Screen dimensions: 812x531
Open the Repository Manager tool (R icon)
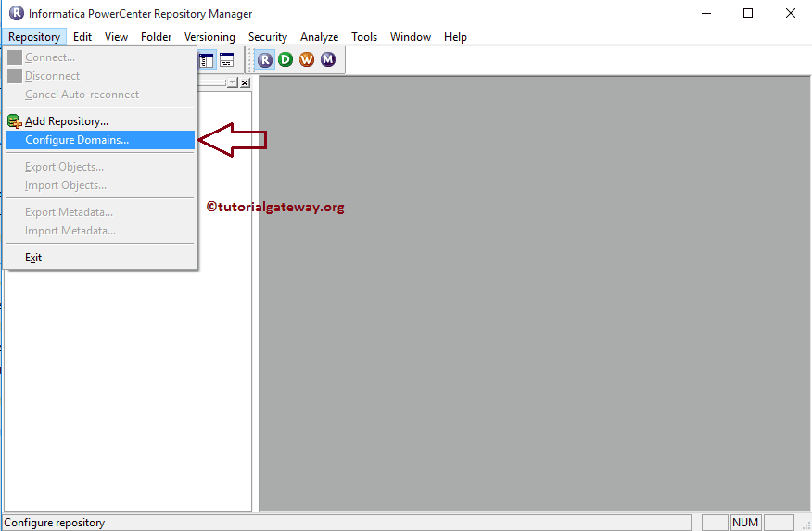[264, 60]
